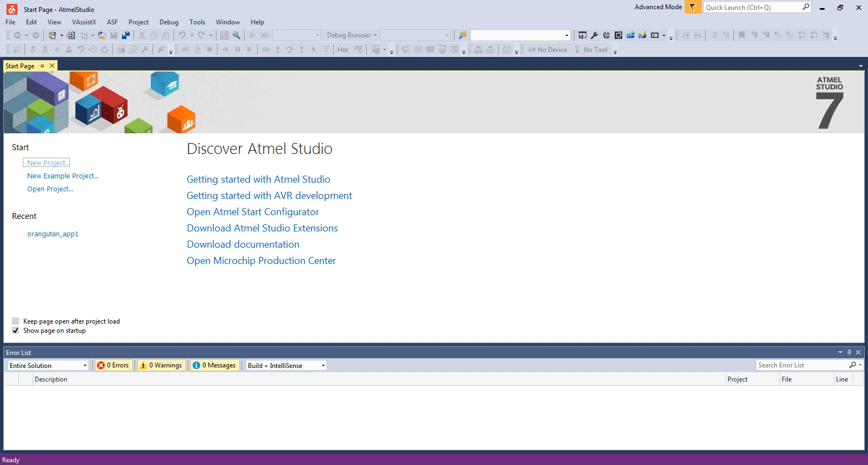Open Atmel Start Configurator link
The height and width of the screenshot is (465, 868).
(253, 211)
